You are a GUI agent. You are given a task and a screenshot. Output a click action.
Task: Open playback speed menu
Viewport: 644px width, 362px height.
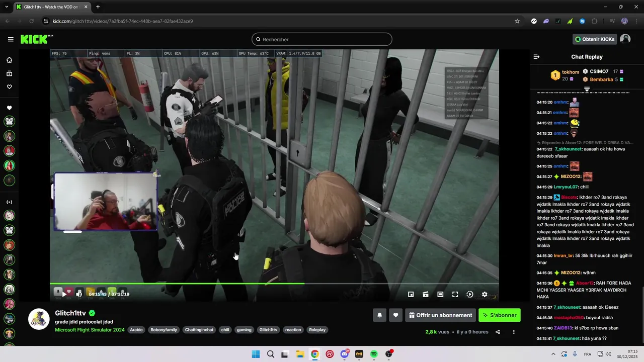(470, 295)
